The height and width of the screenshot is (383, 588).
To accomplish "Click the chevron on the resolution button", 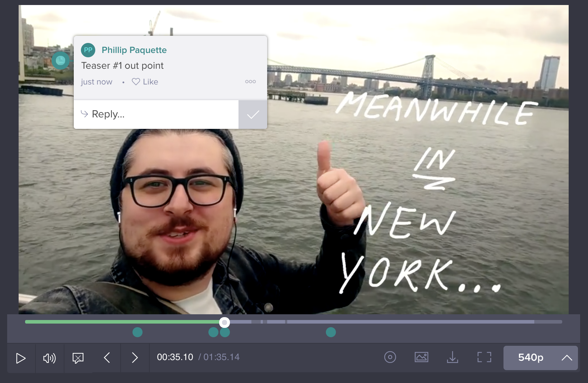I will pos(567,357).
